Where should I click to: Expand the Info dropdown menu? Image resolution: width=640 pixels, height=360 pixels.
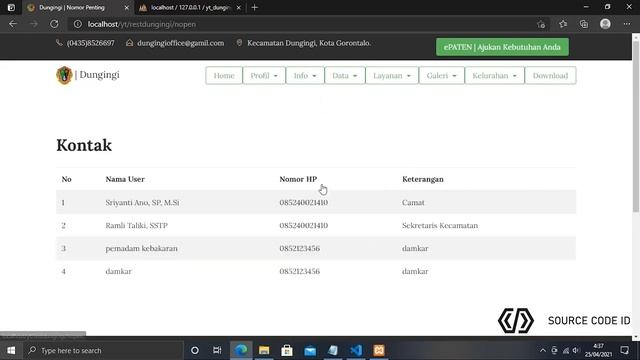pyautogui.click(x=305, y=76)
